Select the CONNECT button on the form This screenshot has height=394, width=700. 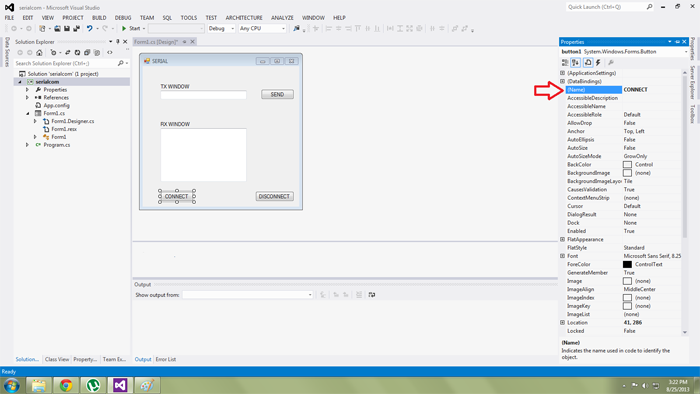pos(177,196)
